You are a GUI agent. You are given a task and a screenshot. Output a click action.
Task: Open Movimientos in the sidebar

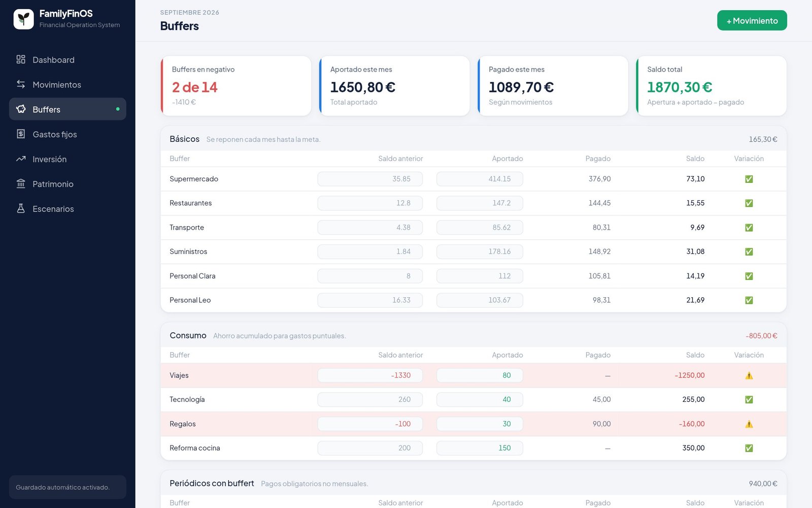pos(67,84)
